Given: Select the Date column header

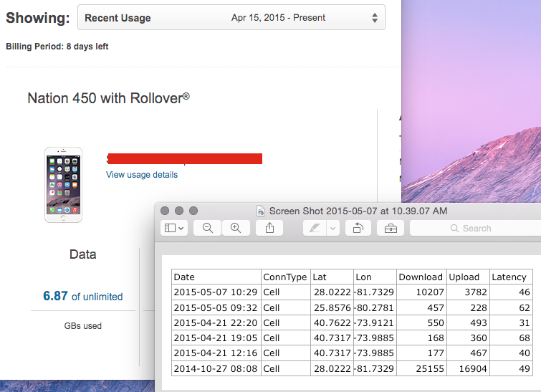Looking at the screenshot, I should 216,277.
